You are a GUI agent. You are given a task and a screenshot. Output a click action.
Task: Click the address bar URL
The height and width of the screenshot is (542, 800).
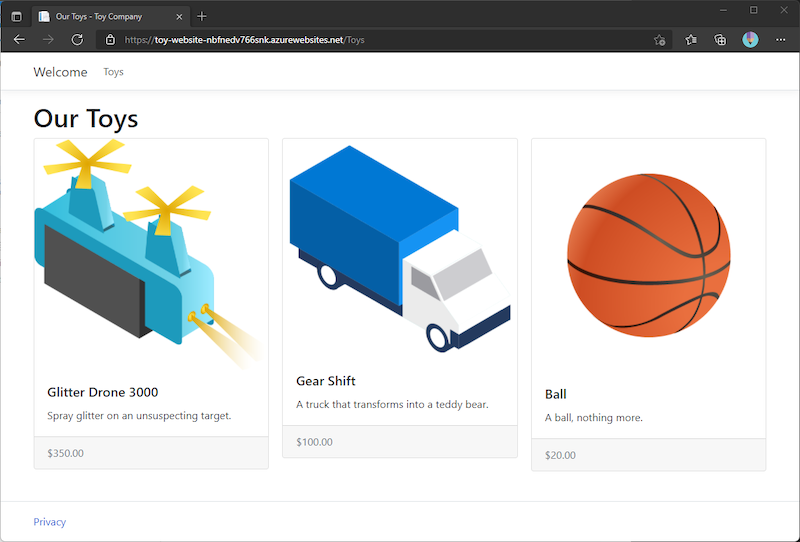coord(244,40)
